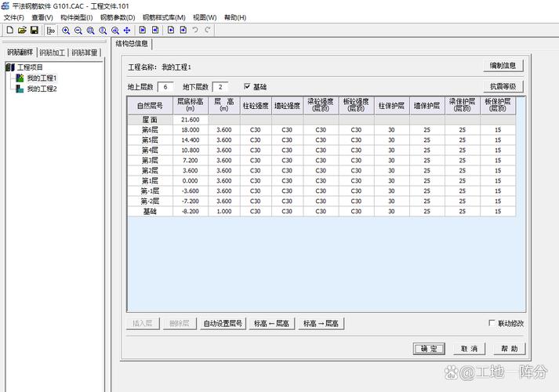Image resolution: width=559 pixels, height=392 pixels.
Task: Click the 基础 row height cell 1.000
Action: [x=224, y=212]
